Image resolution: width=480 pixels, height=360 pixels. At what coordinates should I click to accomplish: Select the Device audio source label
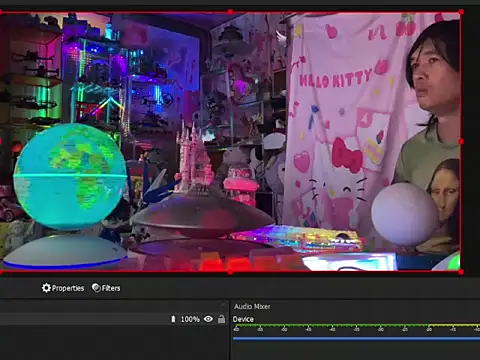(243, 319)
